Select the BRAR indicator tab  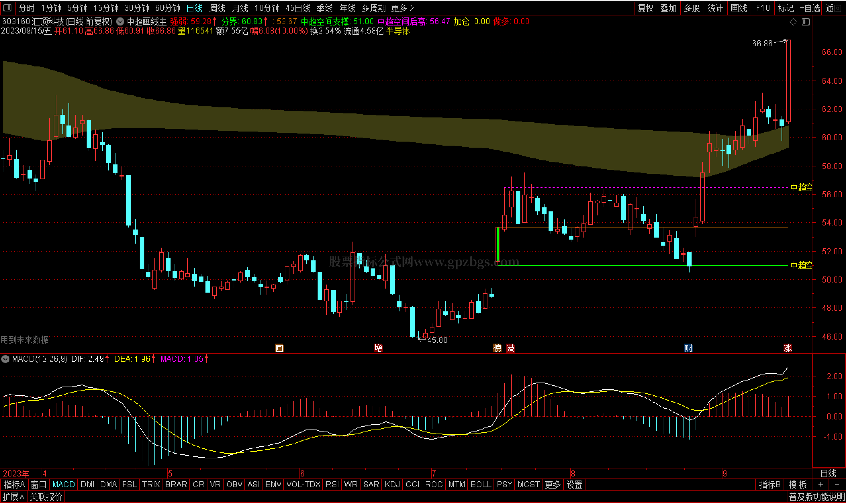[x=176, y=485]
